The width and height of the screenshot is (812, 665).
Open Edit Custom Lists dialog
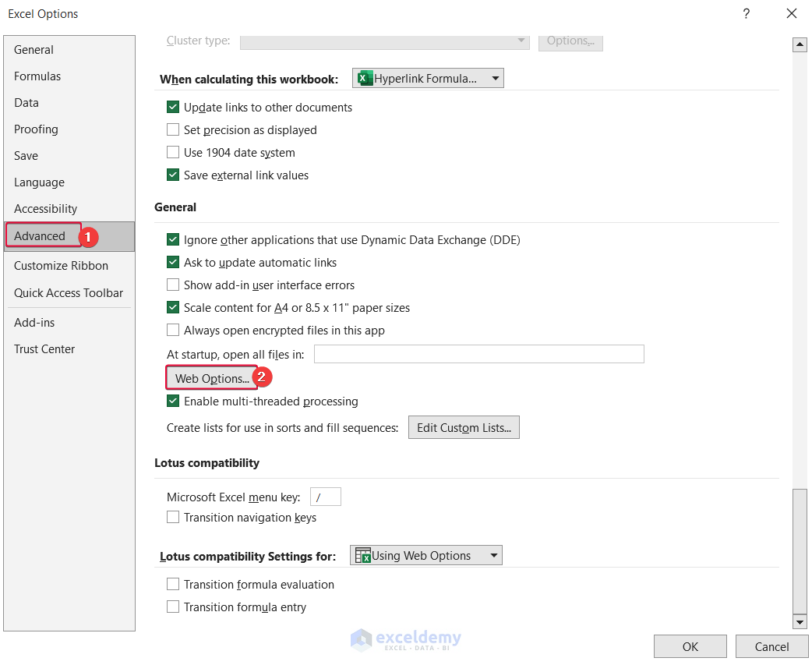[x=464, y=427]
